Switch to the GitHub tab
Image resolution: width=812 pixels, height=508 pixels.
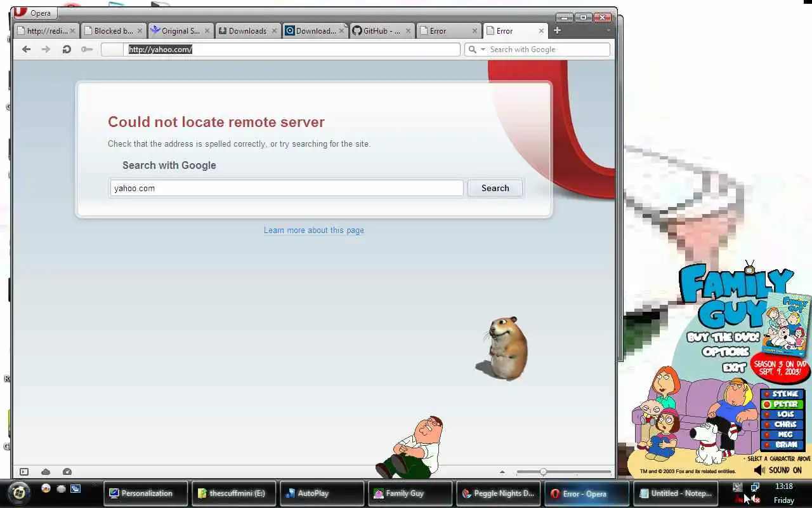coord(382,30)
